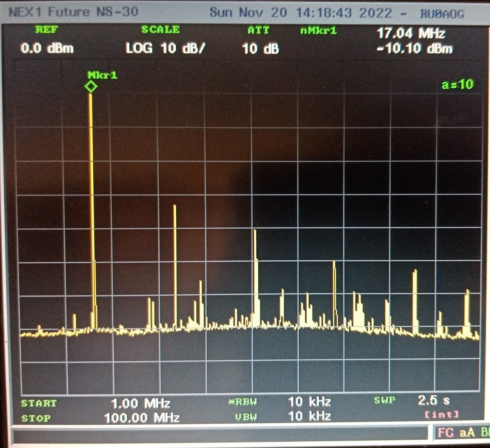Click the 10 dB attenuation value
This screenshot has width=490, height=448.
[x=261, y=49]
